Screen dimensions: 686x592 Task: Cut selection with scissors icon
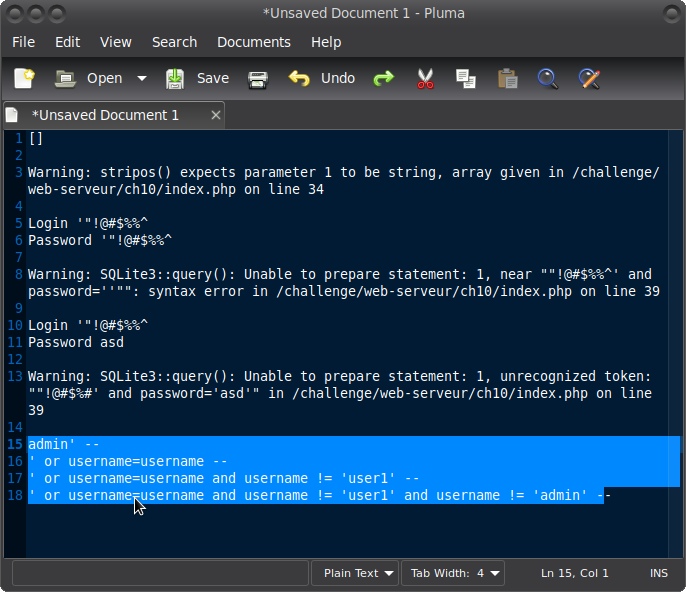click(x=425, y=79)
